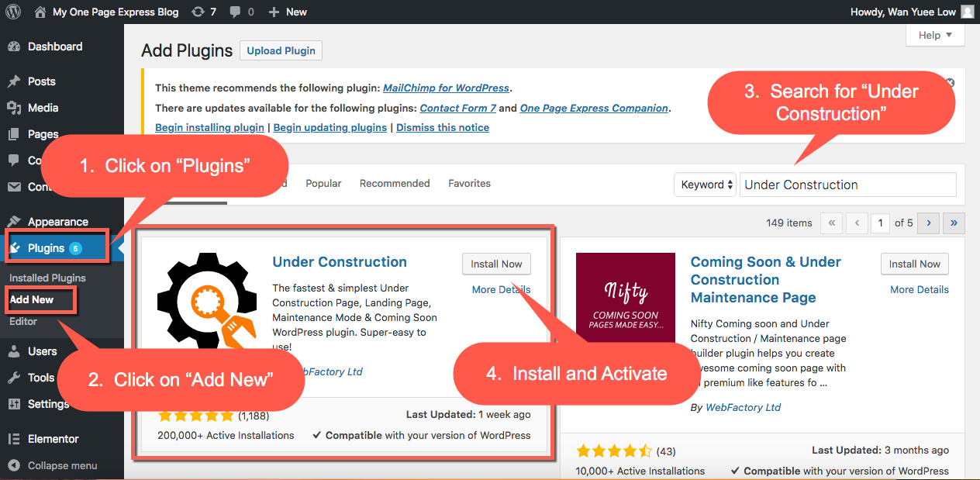Open Contact Form 7 link
980x480 pixels.
click(457, 108)
